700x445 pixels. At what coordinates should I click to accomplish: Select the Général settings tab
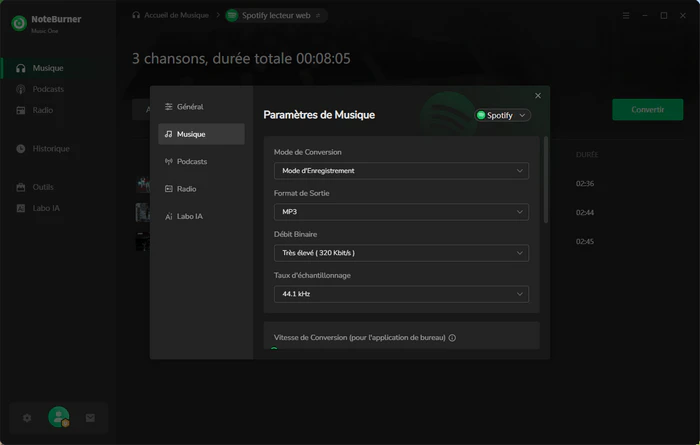[201, 107]
